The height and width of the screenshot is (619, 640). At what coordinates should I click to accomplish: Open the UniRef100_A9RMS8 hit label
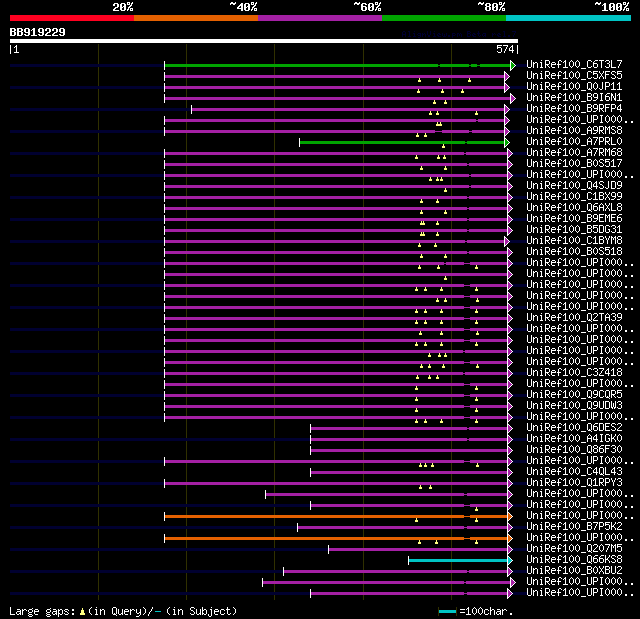(574, 131)
